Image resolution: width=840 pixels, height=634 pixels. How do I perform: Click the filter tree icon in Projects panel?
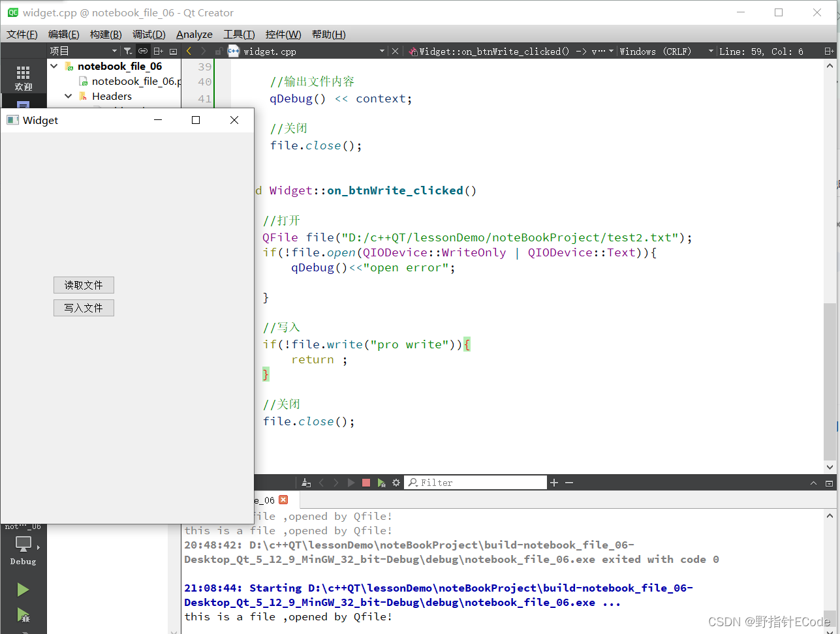click(x=128, y=51)
